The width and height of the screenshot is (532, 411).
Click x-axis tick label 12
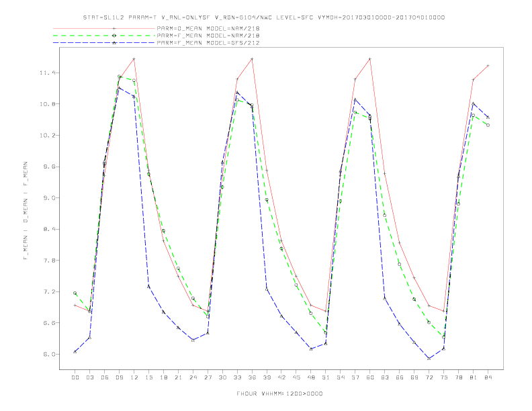(134, 377)
